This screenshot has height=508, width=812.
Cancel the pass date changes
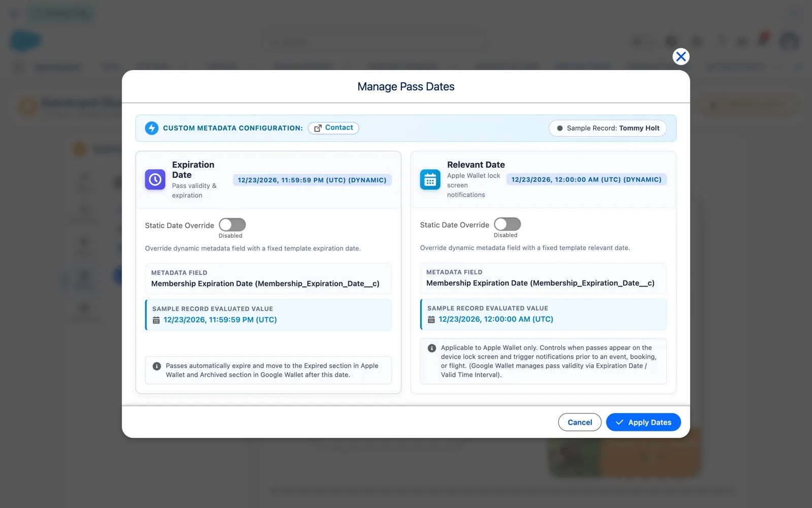(x=580, y=422)
